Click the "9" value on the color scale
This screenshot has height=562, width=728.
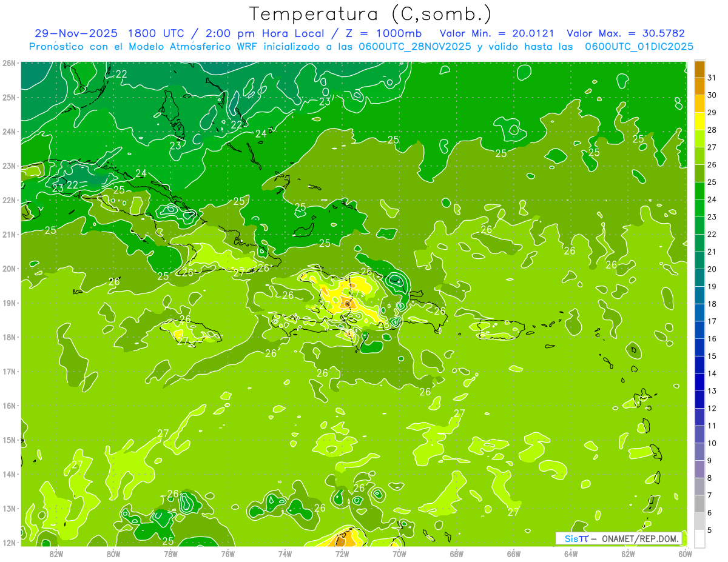[x=710, y=460]
